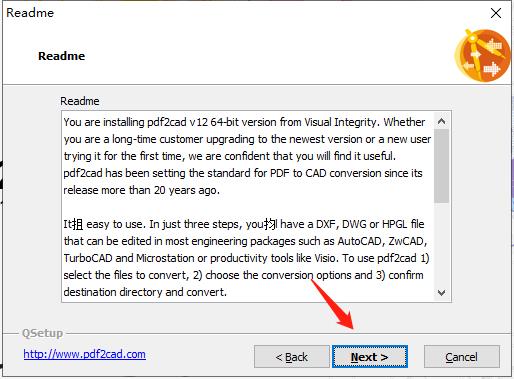This screenshot has width=514, height=379.
Task: Go to previous step with < Back
Action: 292,357
